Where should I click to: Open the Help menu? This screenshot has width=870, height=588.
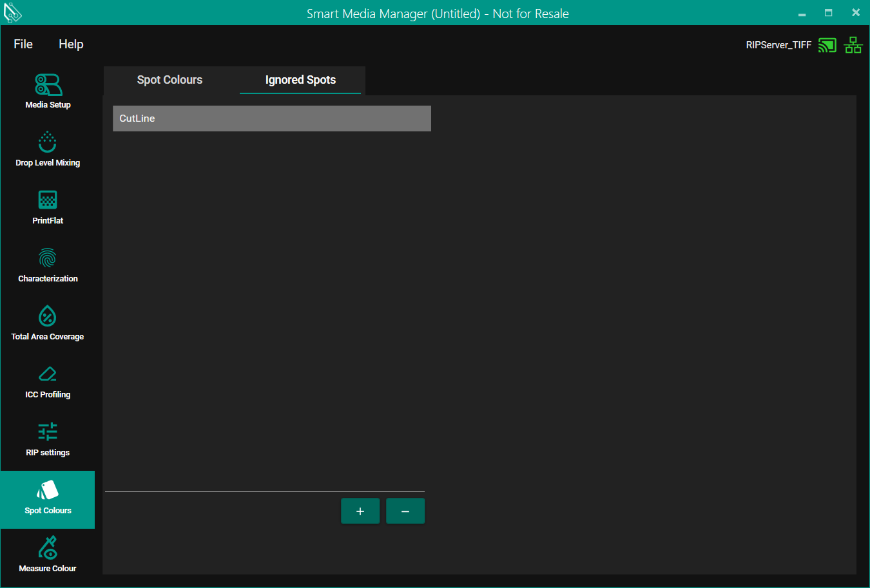click(71, 44)
